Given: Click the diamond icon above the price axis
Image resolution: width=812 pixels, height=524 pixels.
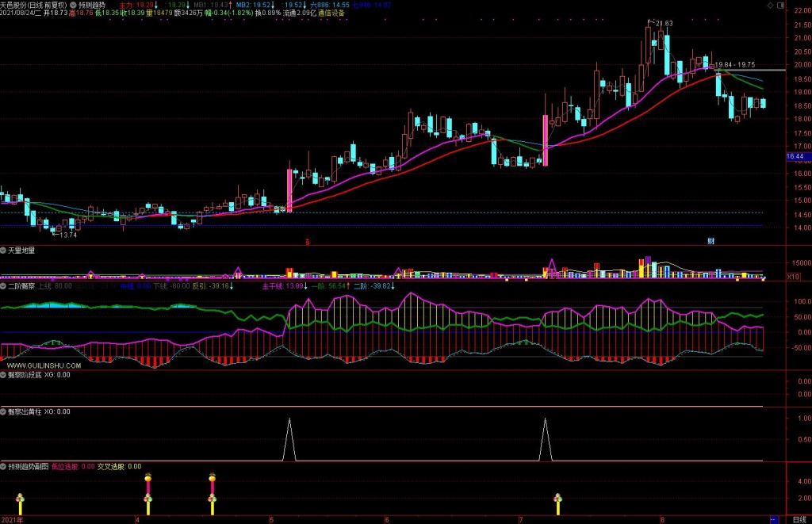Looking at the screenshot, I should (x=770, y=6).
